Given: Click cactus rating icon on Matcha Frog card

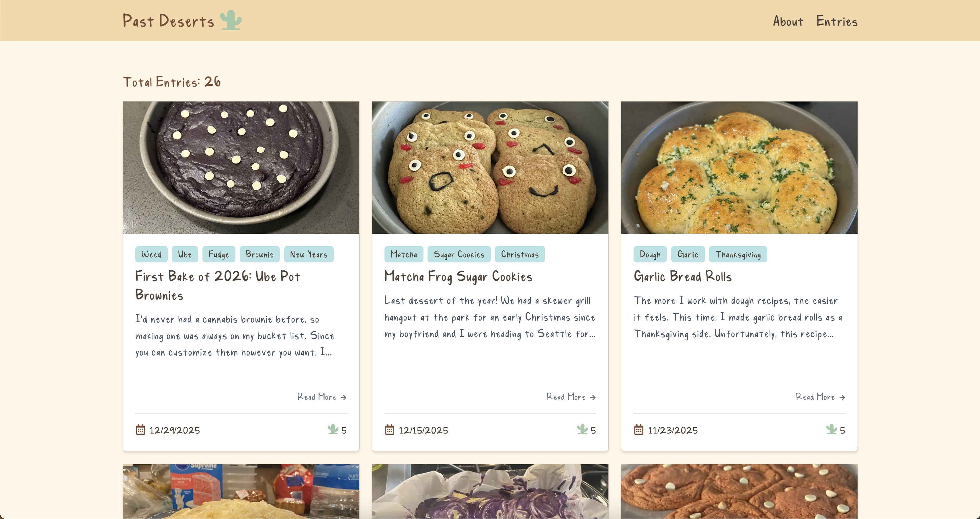Looking at the screenshot, I should 582,429.
